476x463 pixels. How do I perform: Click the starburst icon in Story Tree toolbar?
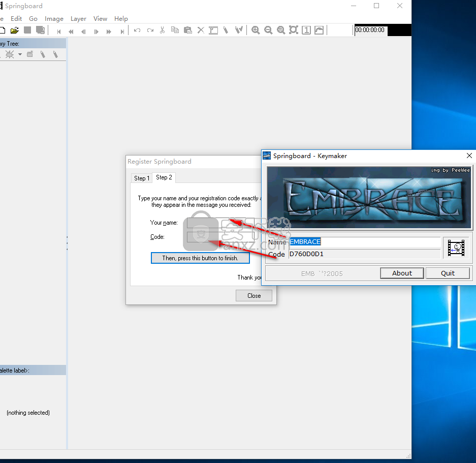10,54
